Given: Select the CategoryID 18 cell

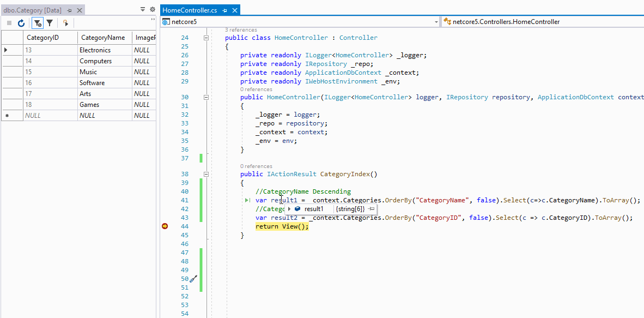Looking at the screenshot, I should [50, 105].
